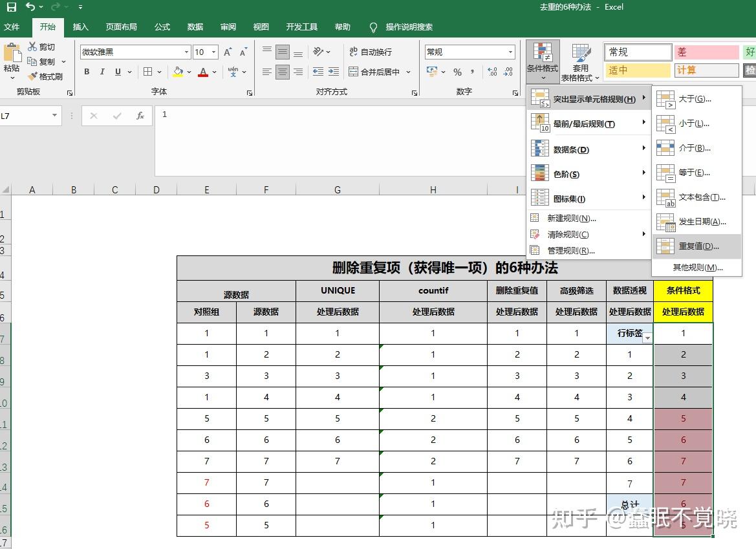
Task: Select 大于(G)... rule option
Action: point(697,99)
